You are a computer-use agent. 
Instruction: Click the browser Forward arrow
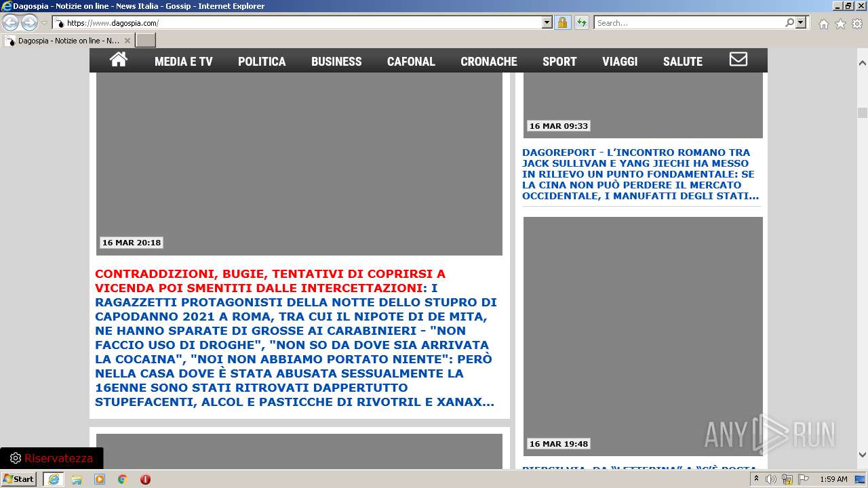tap(29, 23)
